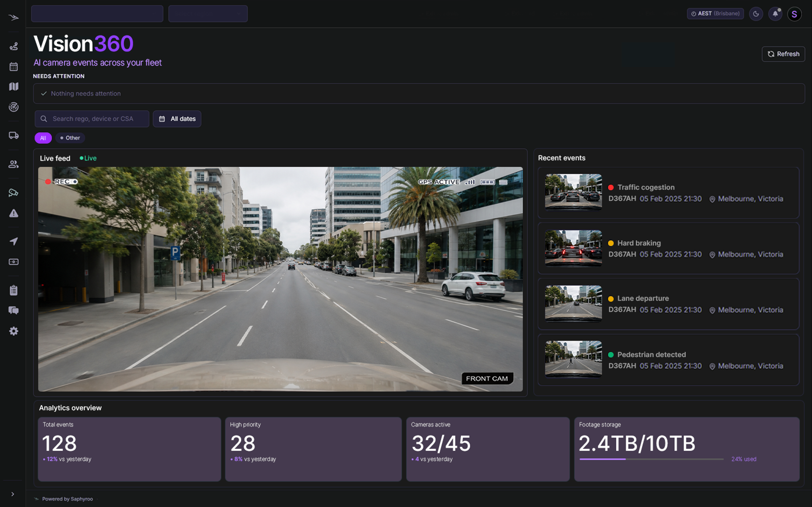Viewport: 812px width, 507px height.
Task: Click the radar target sidebar icon
Action: point(13,107)
